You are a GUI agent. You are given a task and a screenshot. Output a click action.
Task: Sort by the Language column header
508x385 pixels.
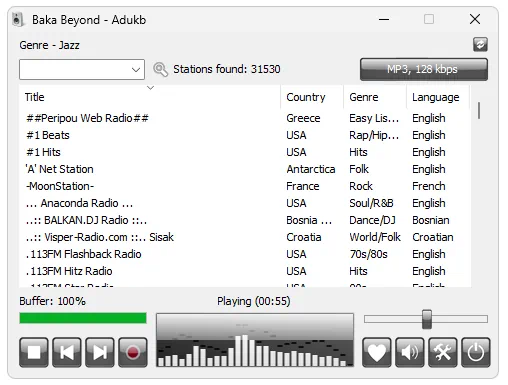[438, 97]
